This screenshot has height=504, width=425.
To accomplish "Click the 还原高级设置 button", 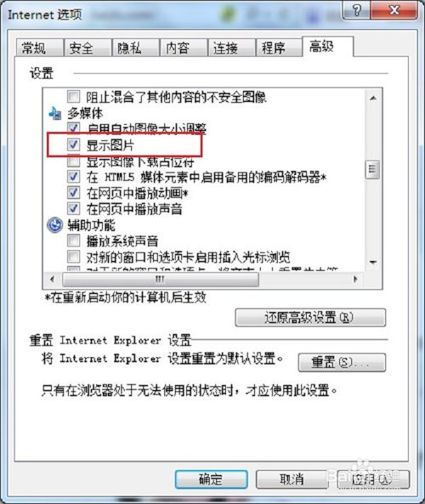I will point(310,318).
